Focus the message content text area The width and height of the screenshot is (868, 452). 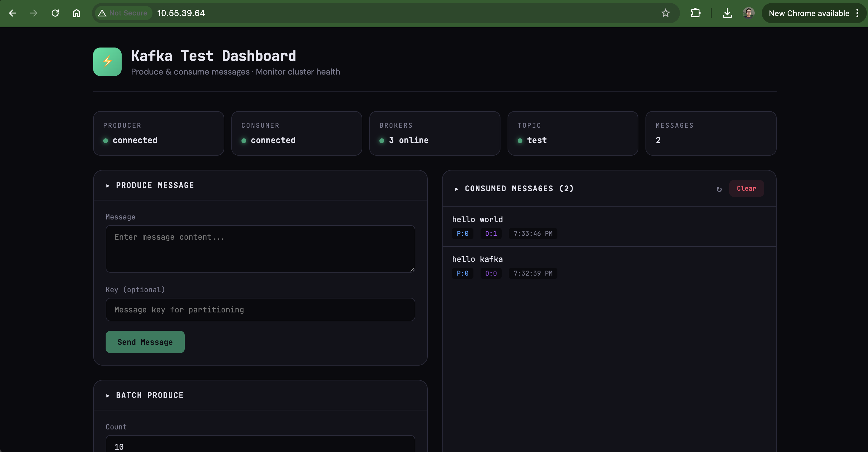click(x=260, y=249)
